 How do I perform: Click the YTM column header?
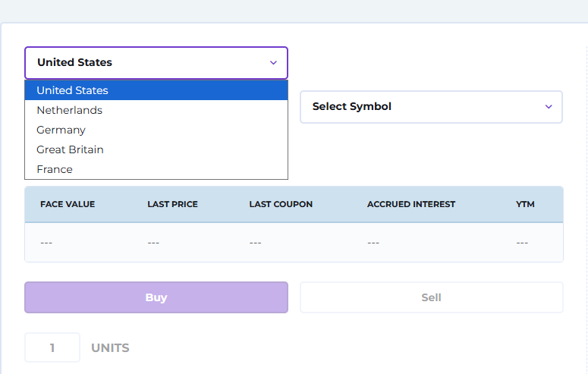coord(525,204)
